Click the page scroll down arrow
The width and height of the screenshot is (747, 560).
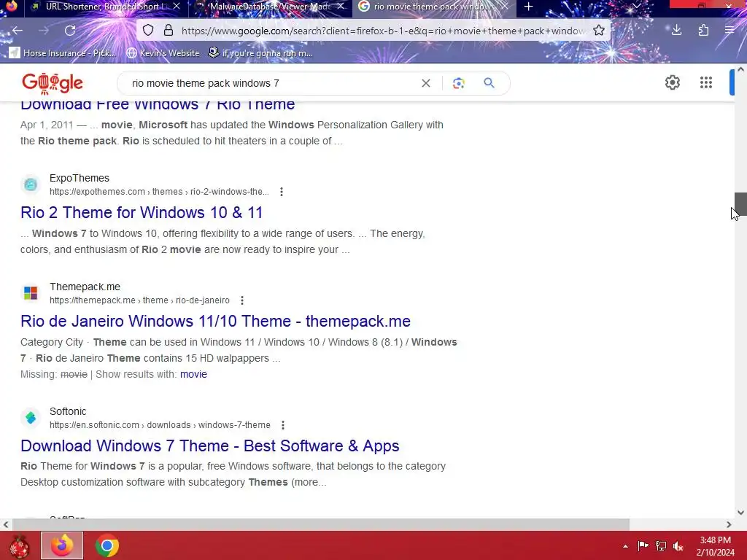(x=740, y=513)
